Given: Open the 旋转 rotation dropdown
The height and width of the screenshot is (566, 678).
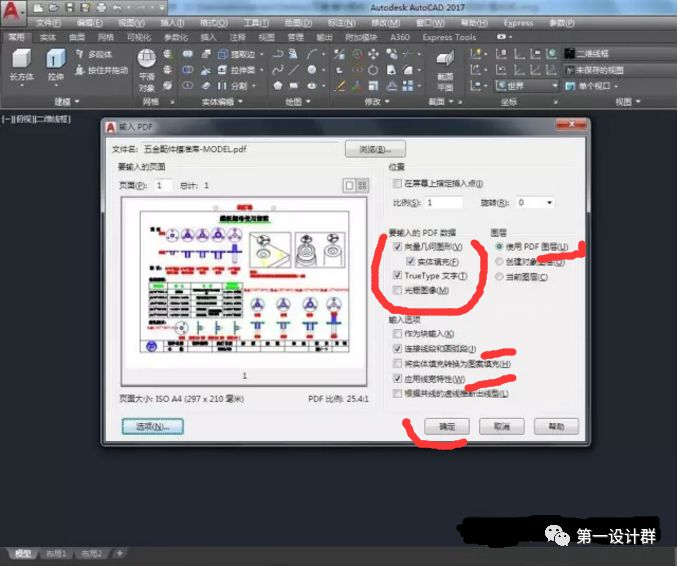Looking at the screenshot, I should pyautogui.click(x=535, y=203).
